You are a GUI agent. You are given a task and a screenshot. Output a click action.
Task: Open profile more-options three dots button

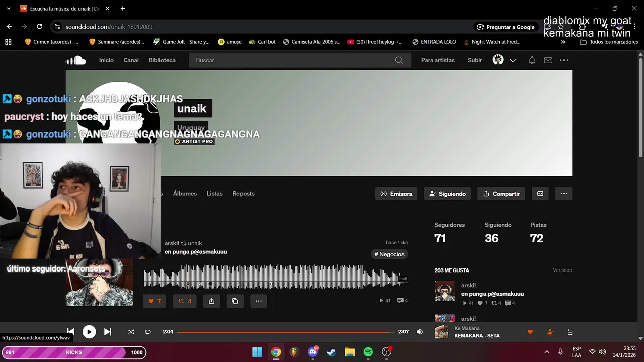click(563, 194)
